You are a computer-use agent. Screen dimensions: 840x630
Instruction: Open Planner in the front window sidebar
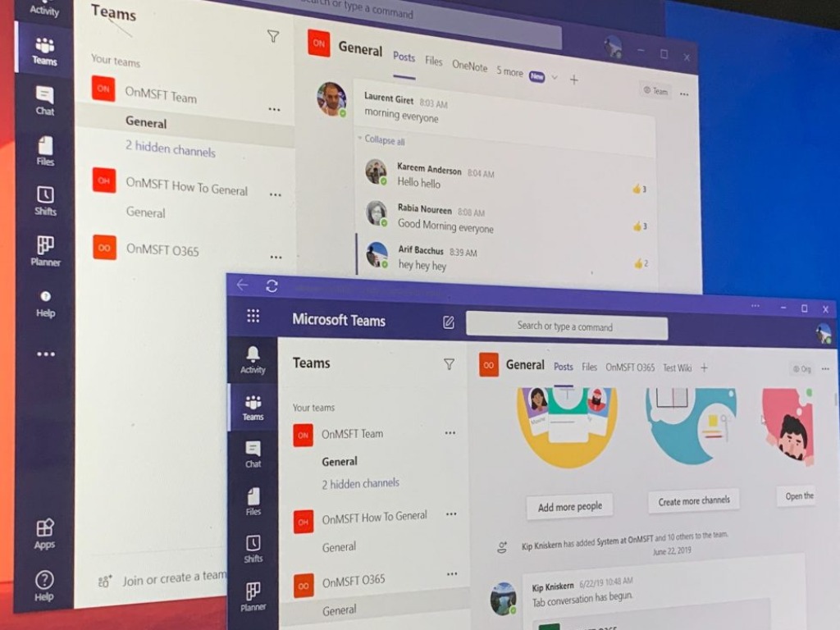[253, 596]
